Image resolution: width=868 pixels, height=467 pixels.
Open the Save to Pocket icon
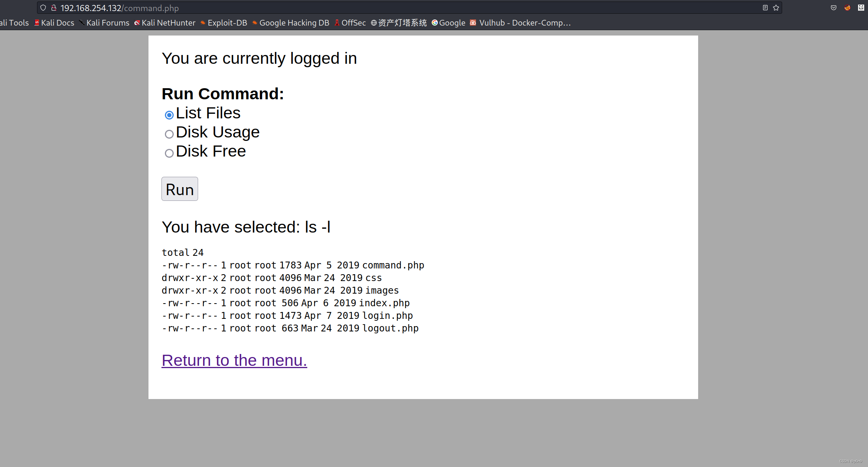point(834,8)
